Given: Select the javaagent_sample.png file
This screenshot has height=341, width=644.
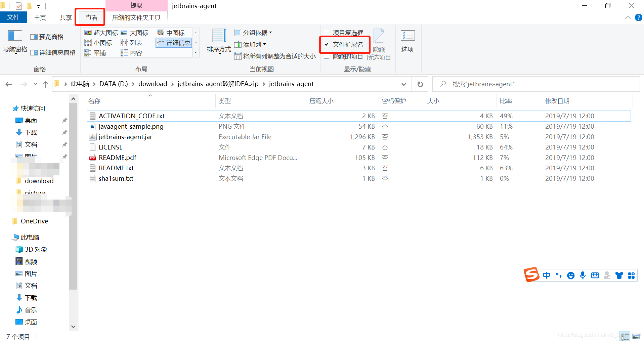Looking at the screenshot, I should pos(358,126).
